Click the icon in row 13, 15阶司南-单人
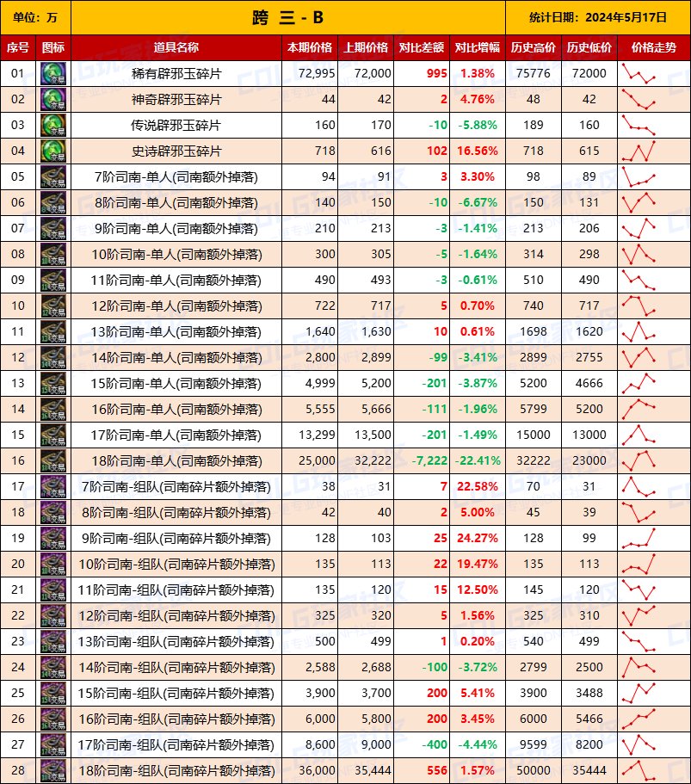This screenshot has width=691, height=784. [x=53, y=384]
